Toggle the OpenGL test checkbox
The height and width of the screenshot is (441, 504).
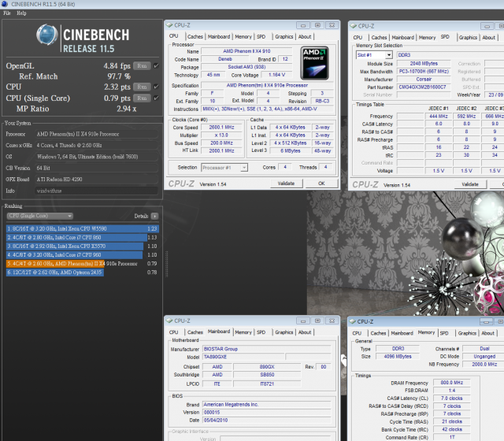(156, 65)
